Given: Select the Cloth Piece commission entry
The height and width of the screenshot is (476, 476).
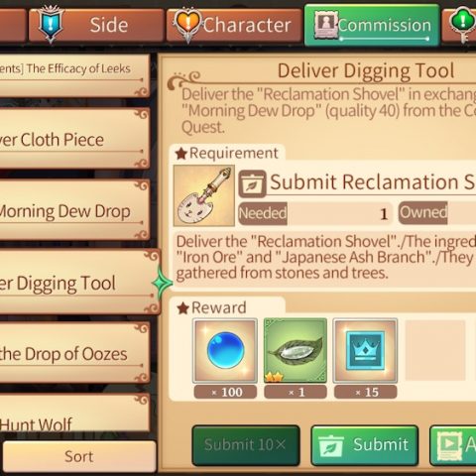Looking at the screenshot, I should (x=74, y=138).
